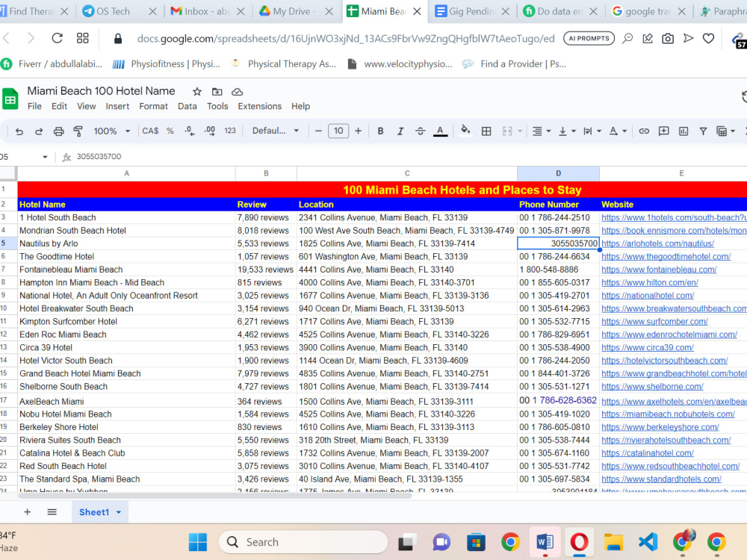Open File Explorer from taskbar
Image resolution: width=747 pixels, height=560 pixels.
613,542
